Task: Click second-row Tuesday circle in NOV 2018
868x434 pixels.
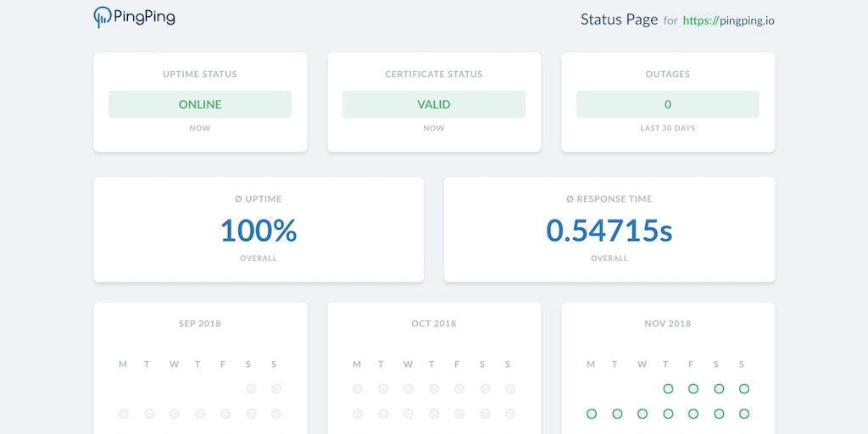Action: tap(617, 414)
